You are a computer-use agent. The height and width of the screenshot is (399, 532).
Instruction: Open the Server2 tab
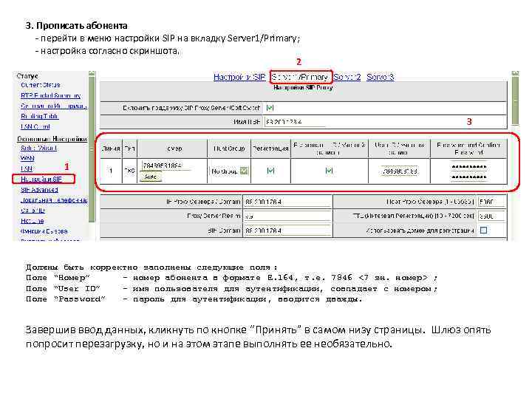pyautogui.click(x=347, y=77)
